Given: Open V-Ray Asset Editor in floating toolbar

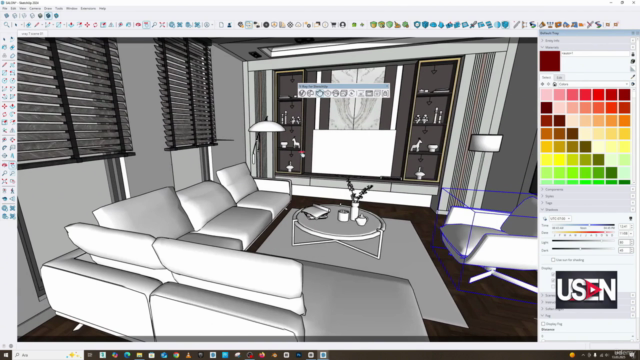Looking at the screenshot, I should pyautogui.click(x=302, y=93).
